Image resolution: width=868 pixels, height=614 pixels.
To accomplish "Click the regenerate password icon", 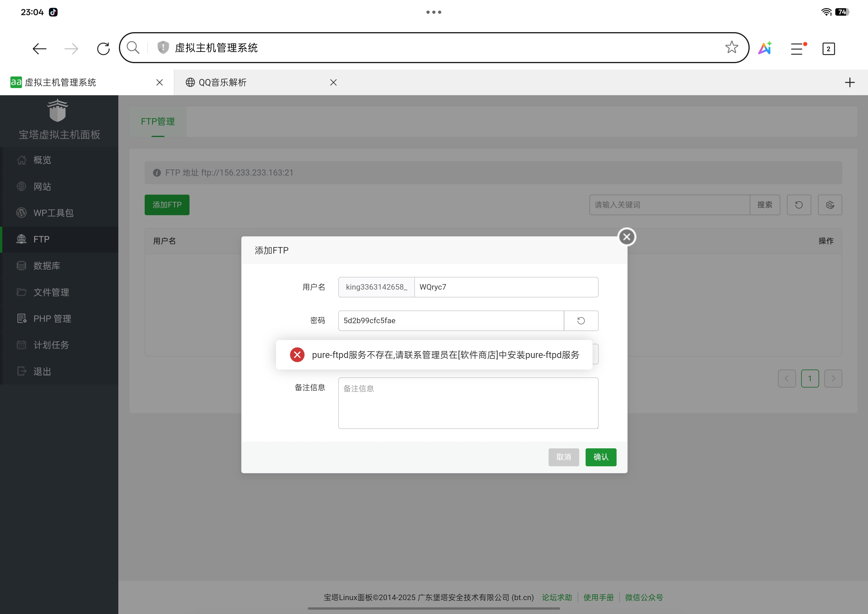I will click(x=581, y=321).
